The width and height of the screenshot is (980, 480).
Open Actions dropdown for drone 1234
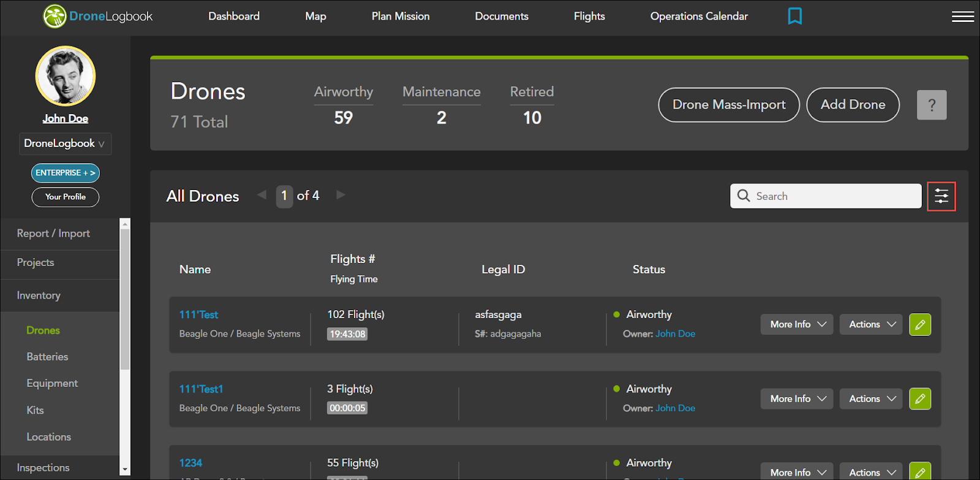click(x=871, y=471)
